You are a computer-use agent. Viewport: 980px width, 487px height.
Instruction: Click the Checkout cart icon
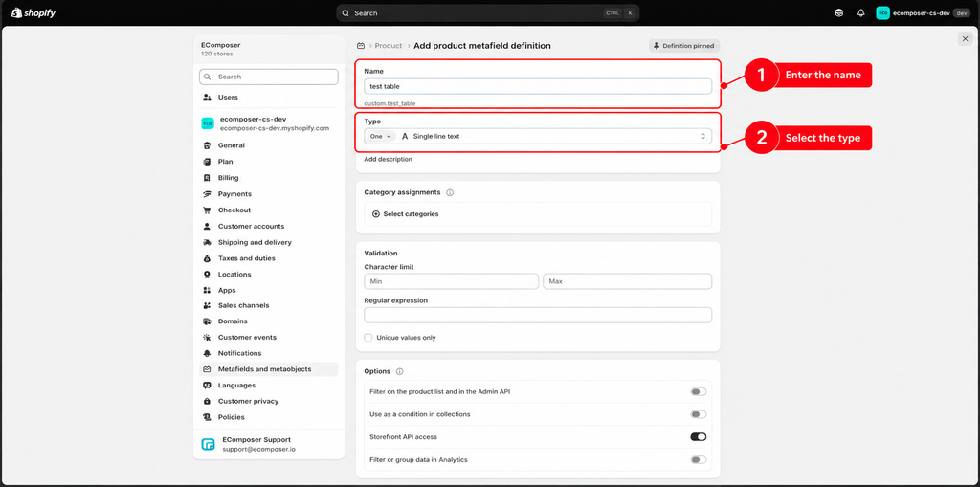coord(207,210)
